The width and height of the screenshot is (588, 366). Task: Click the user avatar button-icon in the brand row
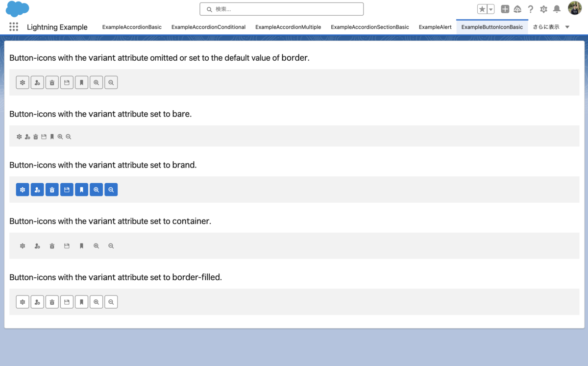pos(37,190)
